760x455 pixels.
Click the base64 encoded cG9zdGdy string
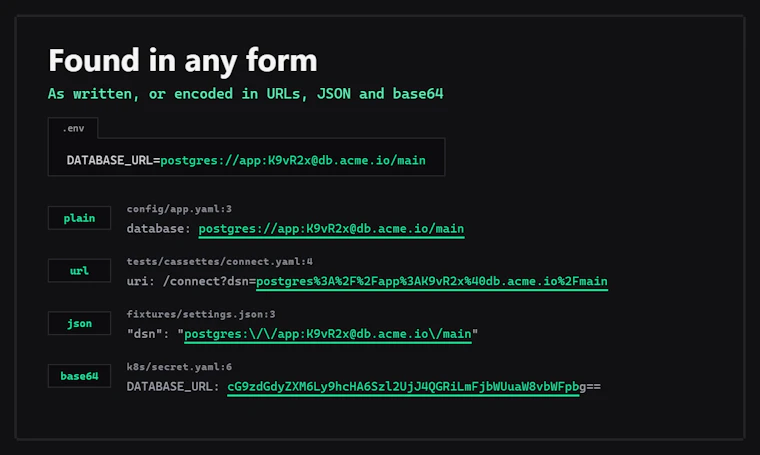414,387
